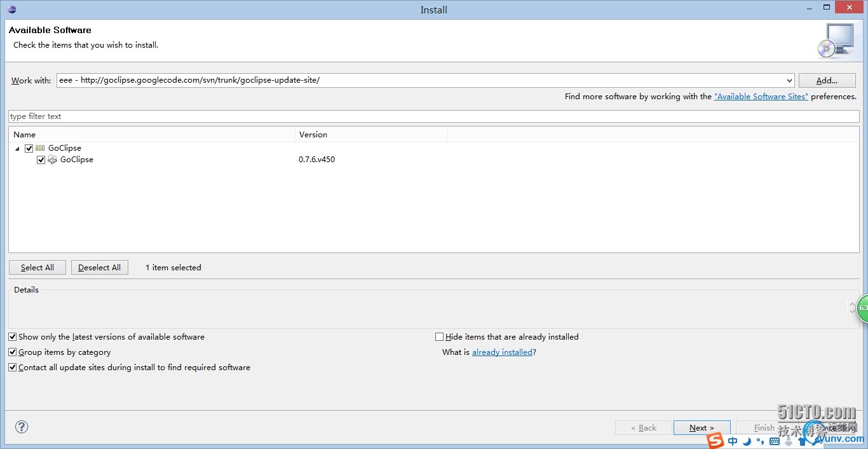The width and height of the screenshot is (868, 449).
Task: Click the GoClipse feature plug-in icon
Action: [x=53, y=160]
